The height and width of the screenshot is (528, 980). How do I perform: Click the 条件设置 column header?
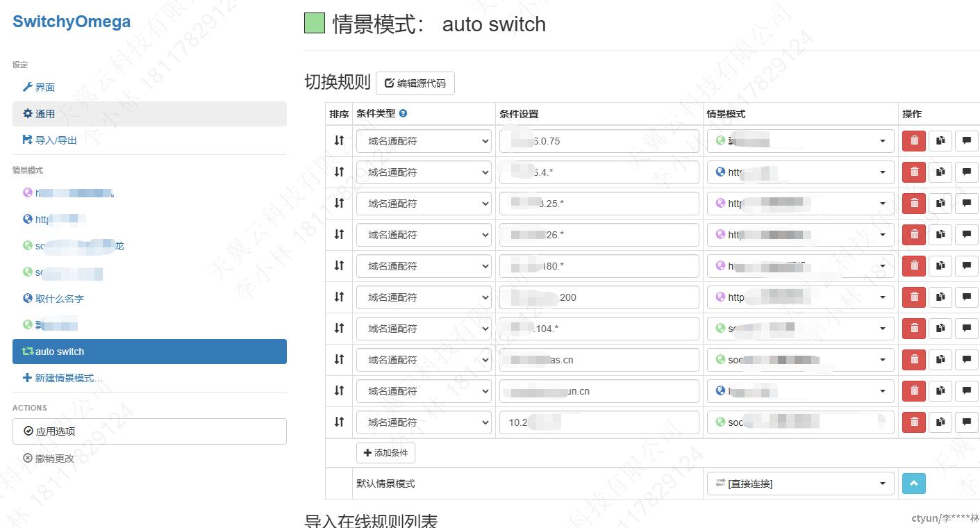click(519, 114)
